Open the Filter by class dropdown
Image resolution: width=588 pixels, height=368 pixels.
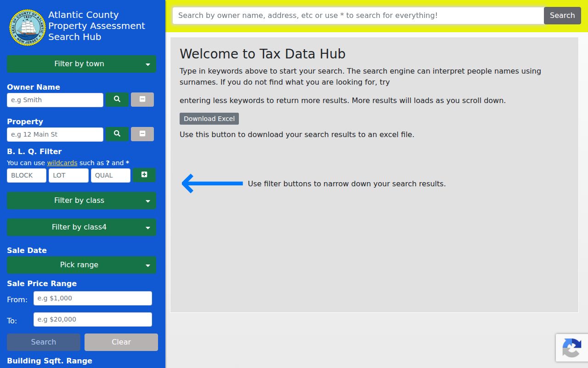81,201
